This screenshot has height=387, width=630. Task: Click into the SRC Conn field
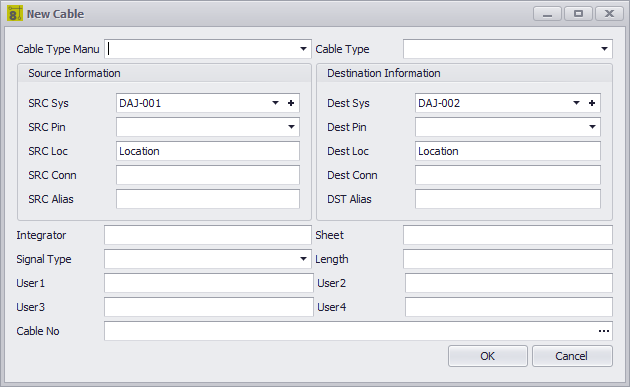[x=208, y=175]
